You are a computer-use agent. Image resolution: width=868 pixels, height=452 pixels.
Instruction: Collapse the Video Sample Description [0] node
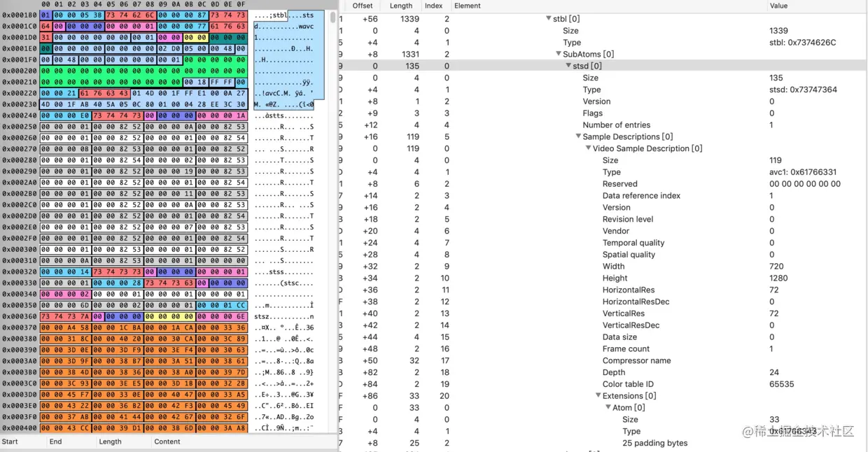(588, 148)
